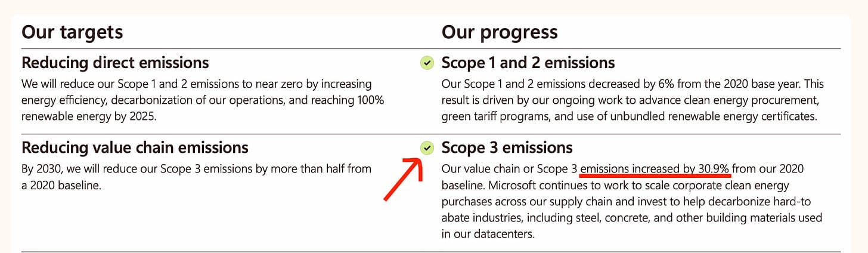
Task: Click the words "green tariff programs"
Action: [494, 116]
